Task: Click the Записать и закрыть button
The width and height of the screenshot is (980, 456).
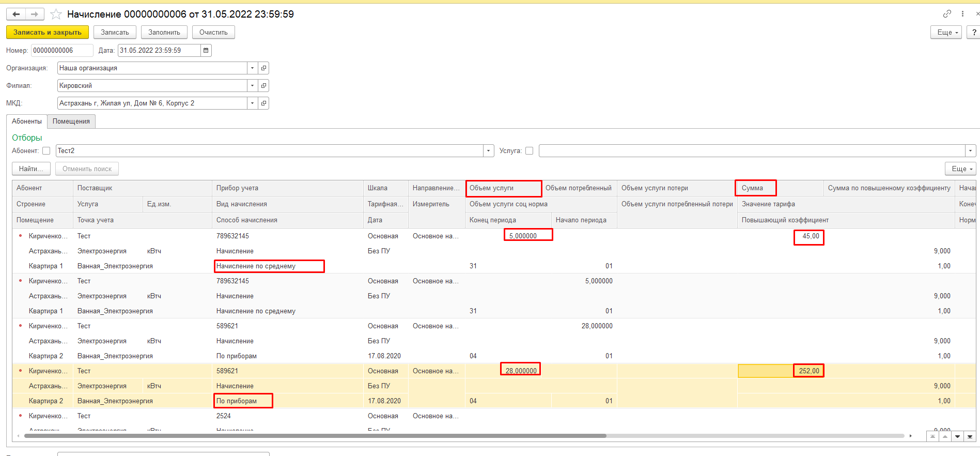Action: click(48, 33)
